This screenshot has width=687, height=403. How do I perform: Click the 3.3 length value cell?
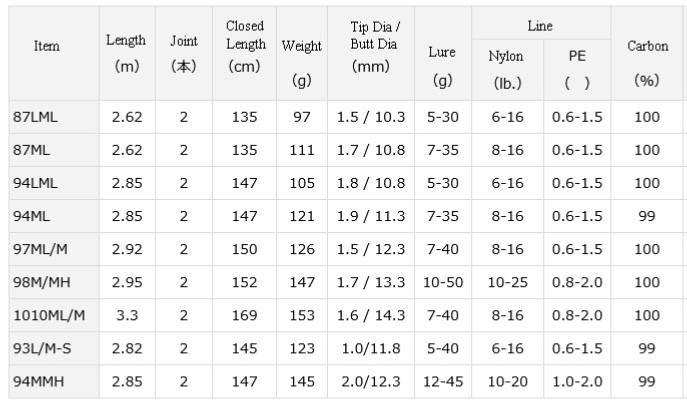pos(127,315)
